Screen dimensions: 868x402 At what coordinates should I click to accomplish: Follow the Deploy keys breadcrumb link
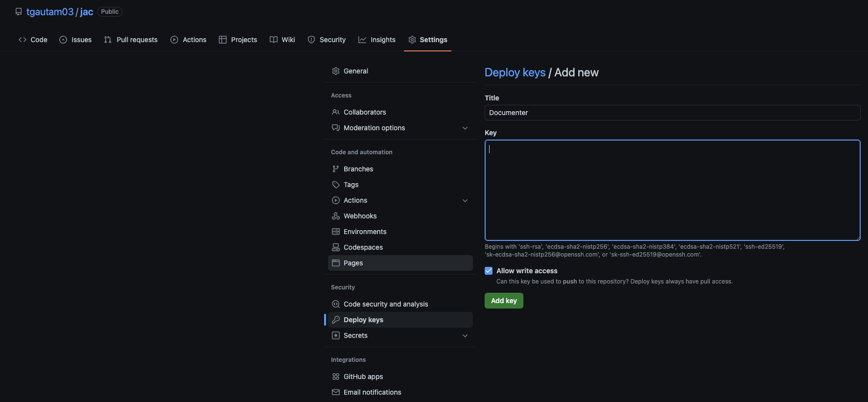(515, 72)
